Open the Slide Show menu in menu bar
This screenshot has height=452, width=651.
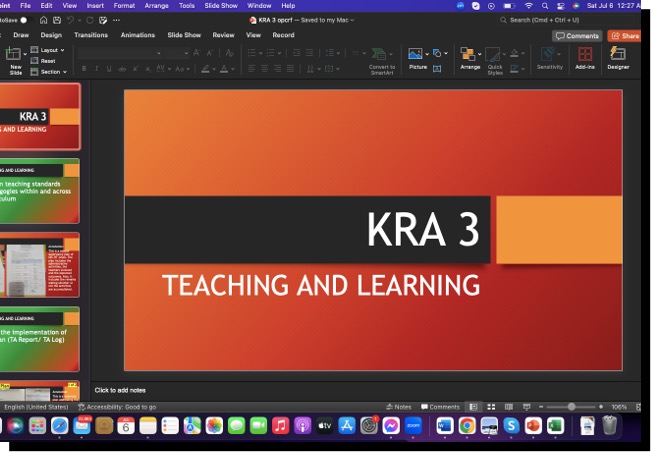[221, 5]
